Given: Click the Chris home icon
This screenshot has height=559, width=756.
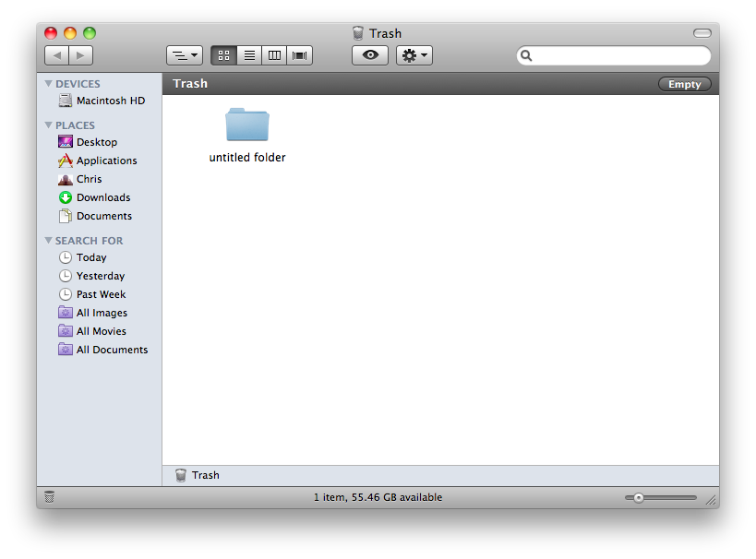Looking at the screenshot, I should click(x=66, y=179).
